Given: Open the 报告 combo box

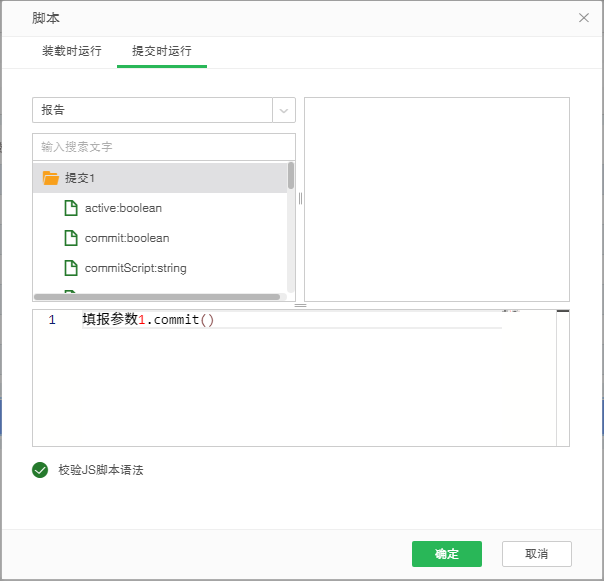Looking at the screenshot, I should 152,110.
